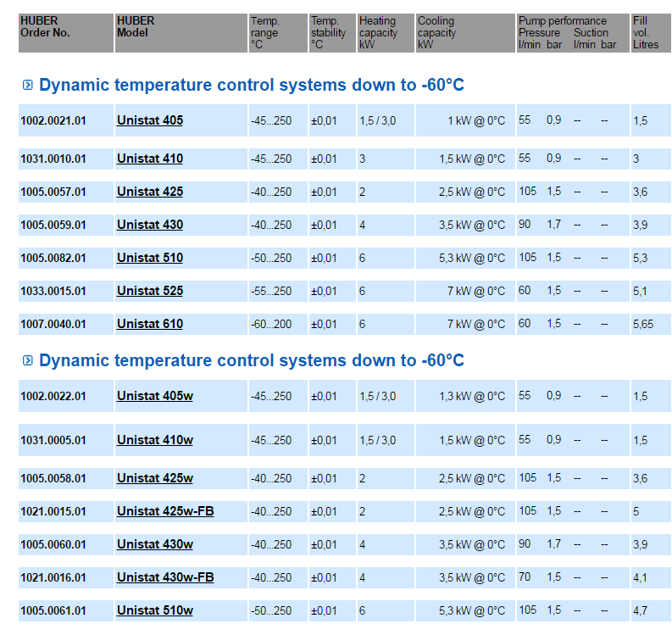Select order number 1033.0015.01
Image resolution: width=672 pixels, height=635 pixels.
pyautogui.click(x=53, y=291)
